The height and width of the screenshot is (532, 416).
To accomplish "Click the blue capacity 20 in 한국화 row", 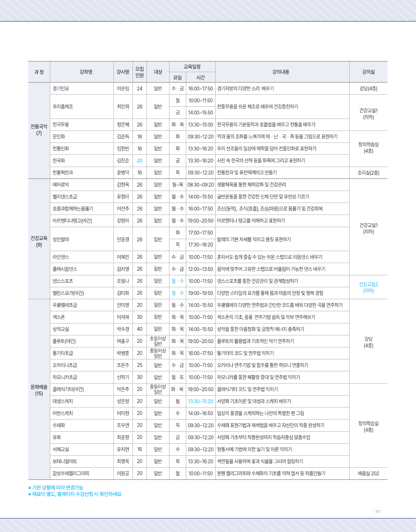I will click(x=139, y=161).
